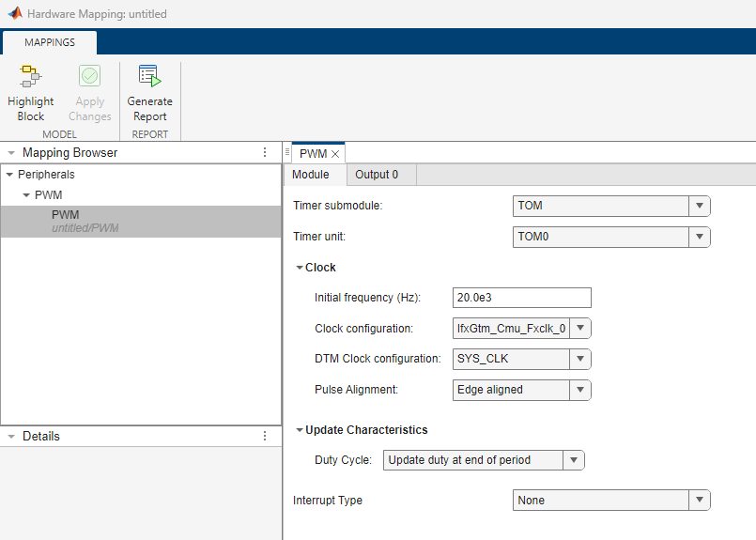Screen dimensions: 756x540
Task: Switch to the Output 0 tab
Action: click(x=377, y=175)
